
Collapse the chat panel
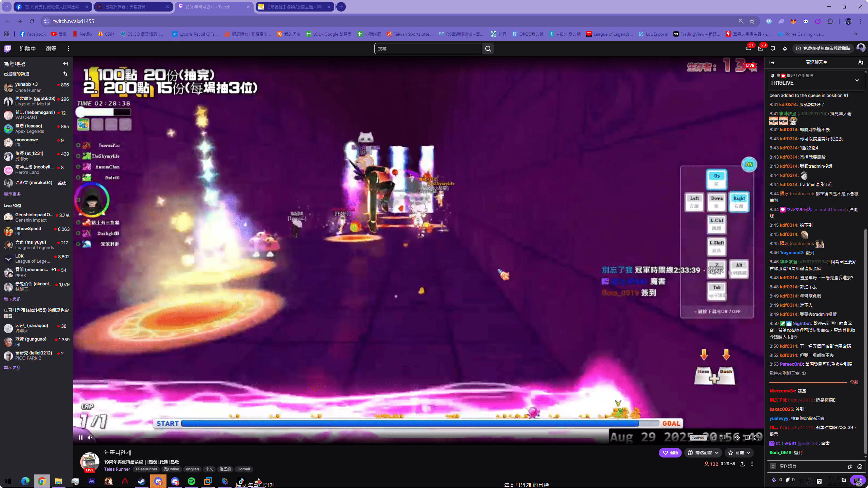click(772, 63)
